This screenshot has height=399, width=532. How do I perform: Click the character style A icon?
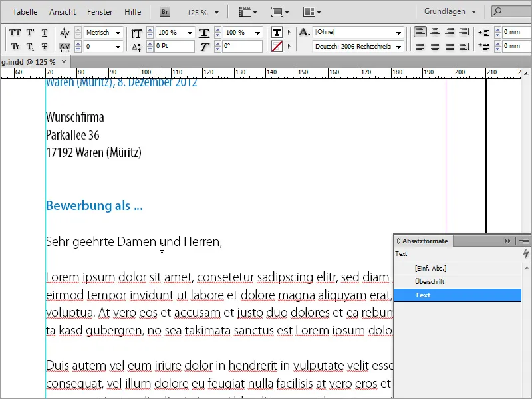pyautogui.click(x=304, y=32)
